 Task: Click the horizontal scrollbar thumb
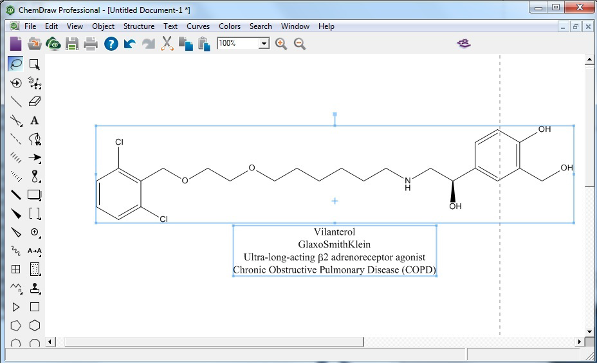212,341
